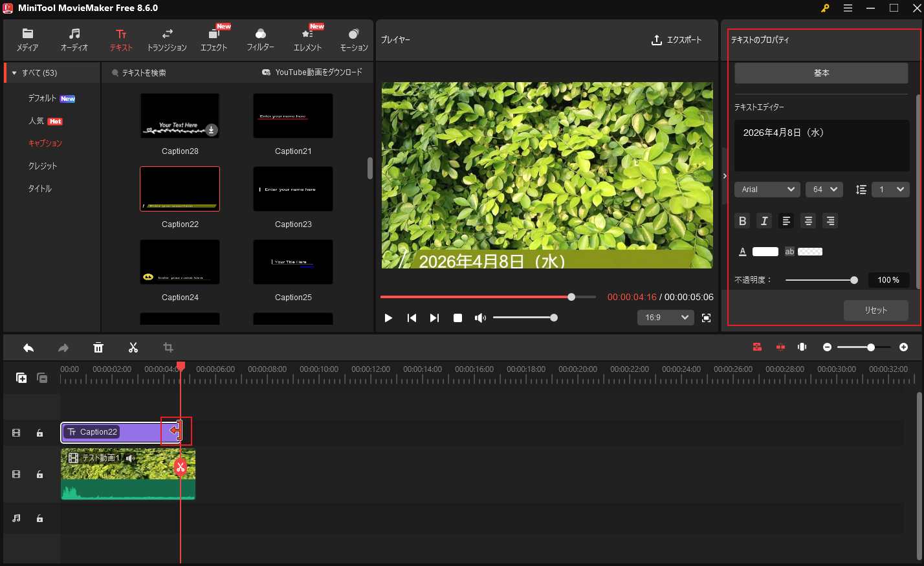The image size is (924, 566).
Task: Open the 16:9 aspect ratio dropdown
Action: click(x=665, y=318)
